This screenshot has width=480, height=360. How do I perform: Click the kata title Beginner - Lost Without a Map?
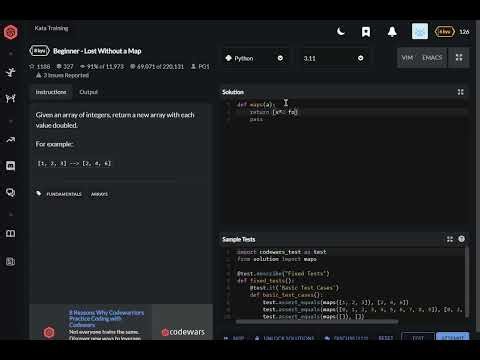(x=97, y=51)
